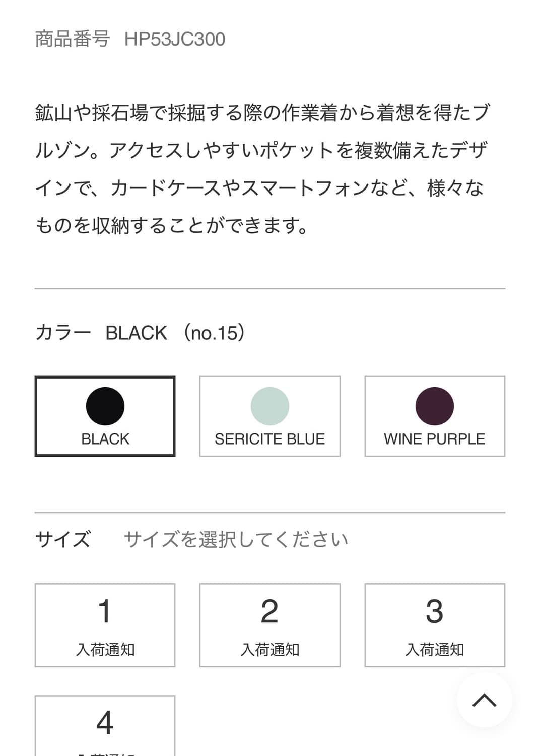This screenshot has height=756, width=540.
Task: Open restock notification for size 3
Action: pyautogui.click(x=435, y=649)
